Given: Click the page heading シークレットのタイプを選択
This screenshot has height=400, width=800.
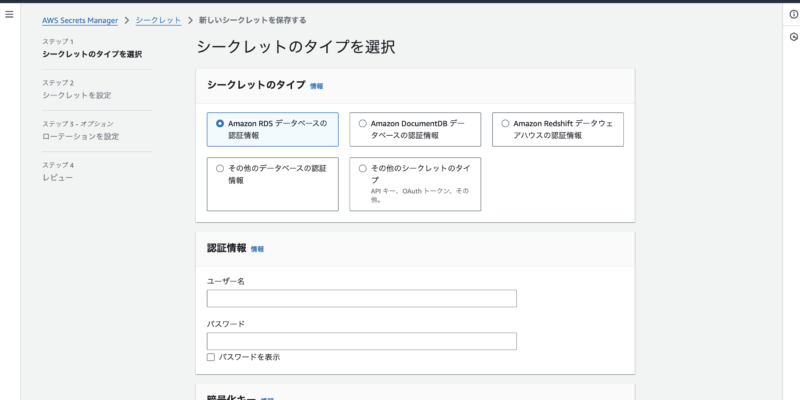Looking at the screenshot, I should [296, 47].
